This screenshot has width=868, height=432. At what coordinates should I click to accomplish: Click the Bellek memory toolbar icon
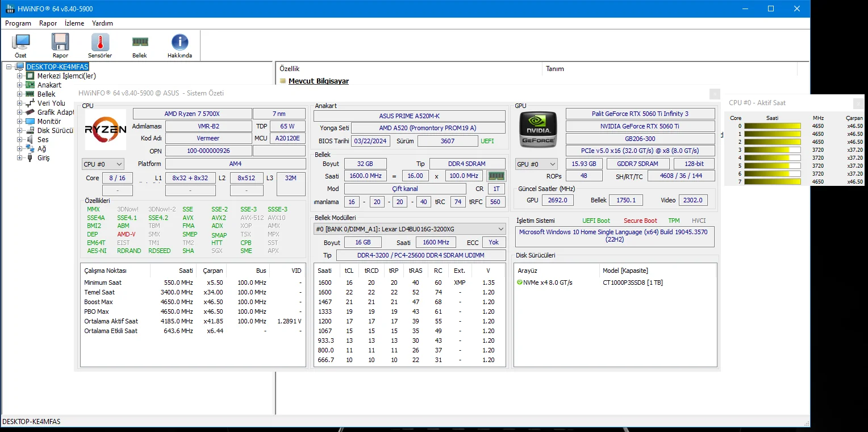coord(140,43)
